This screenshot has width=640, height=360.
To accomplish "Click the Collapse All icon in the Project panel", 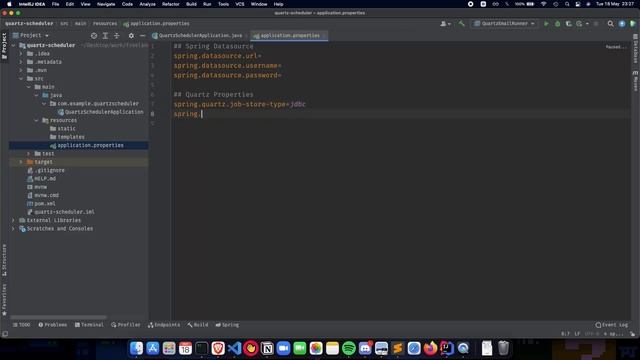I will coord(116,36).
